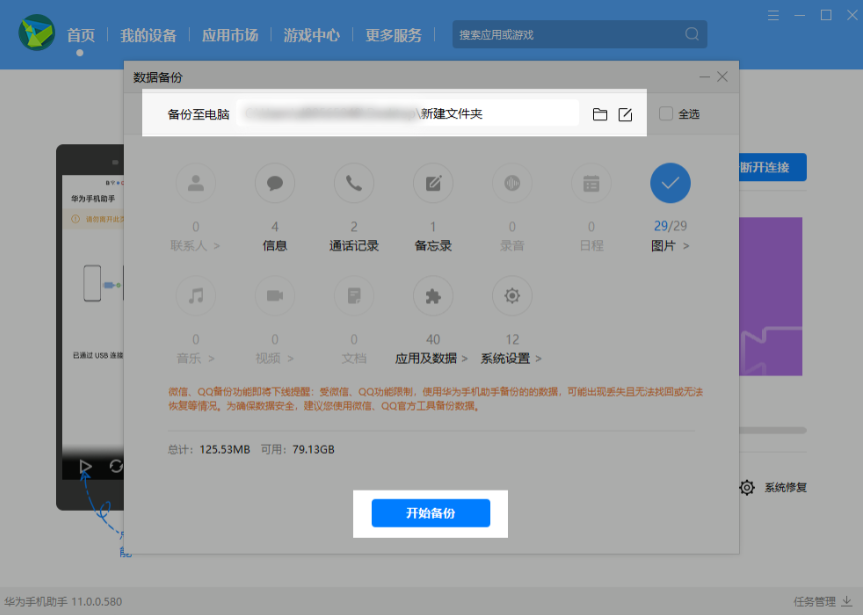The width and height of the screenshot is (863, 615).
Task: Go to 游戏中心 tab
Action: pyautogui.click(x=312, y=35)
